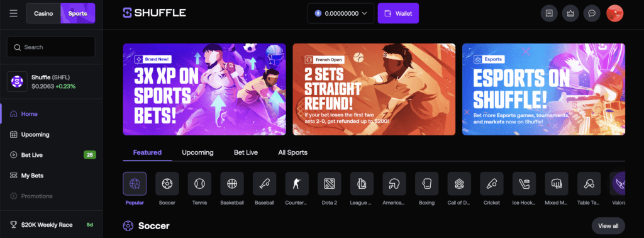Select the Tennis ball icon
The height and width of the screenshot is (238, 644).
tap(199, 184)
